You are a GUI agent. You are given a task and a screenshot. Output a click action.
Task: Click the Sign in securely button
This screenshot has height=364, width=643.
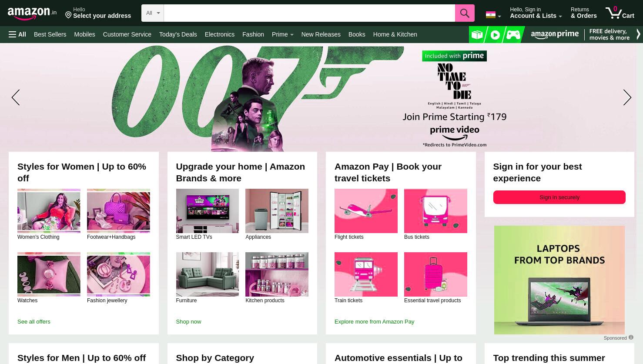tap(559, 197)
